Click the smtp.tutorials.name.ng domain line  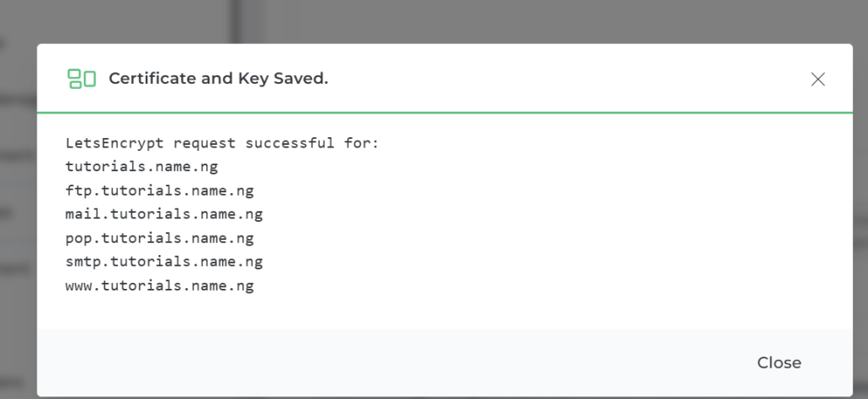pos(164,262)
